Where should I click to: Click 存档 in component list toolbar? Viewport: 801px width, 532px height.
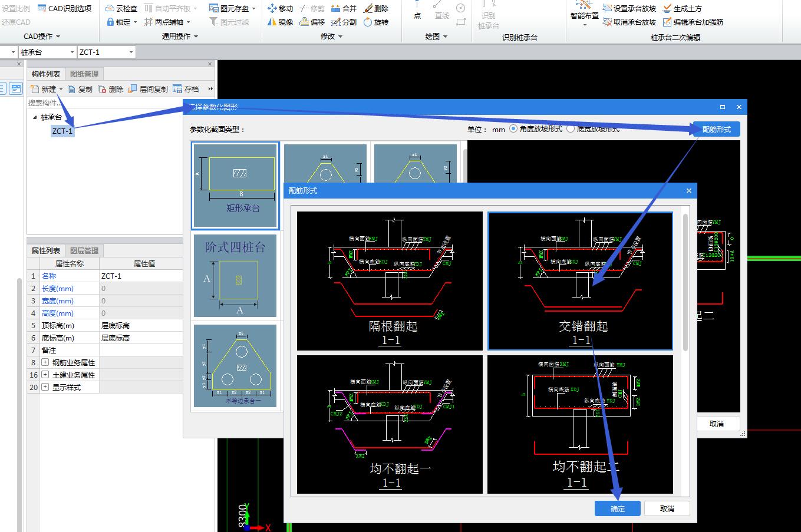(186, 89)
